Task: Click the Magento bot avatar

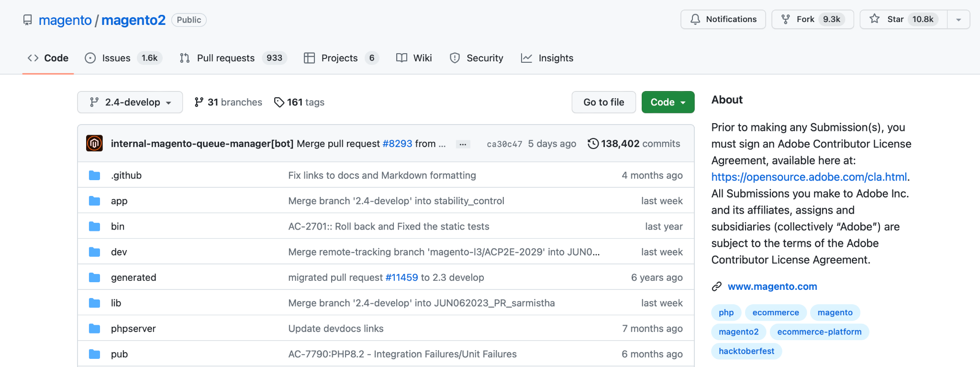Action: point(94,143)
